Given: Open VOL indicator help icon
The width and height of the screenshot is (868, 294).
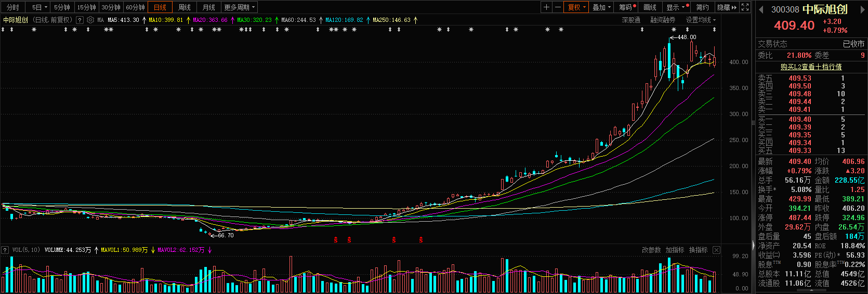Looking at the screenshot, I should (x=5, y=250).
